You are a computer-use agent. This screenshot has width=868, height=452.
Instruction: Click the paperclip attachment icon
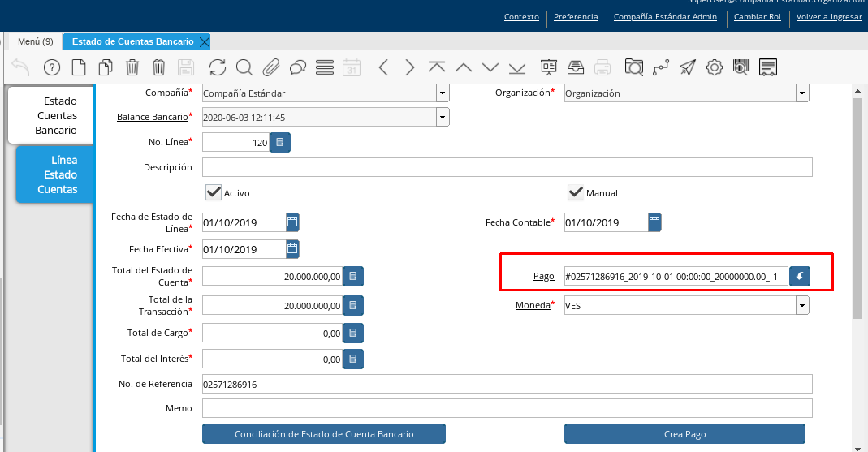pos(271,67)
